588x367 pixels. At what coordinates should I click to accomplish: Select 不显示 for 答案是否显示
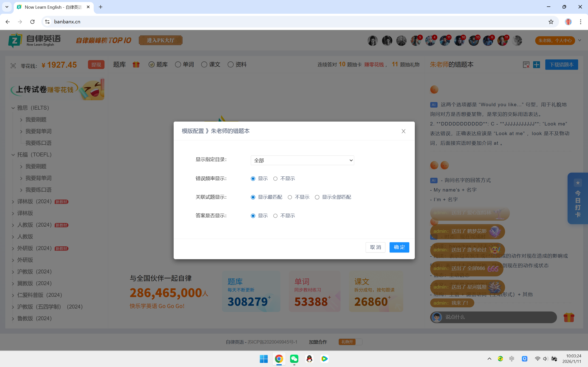coord(275,216)
